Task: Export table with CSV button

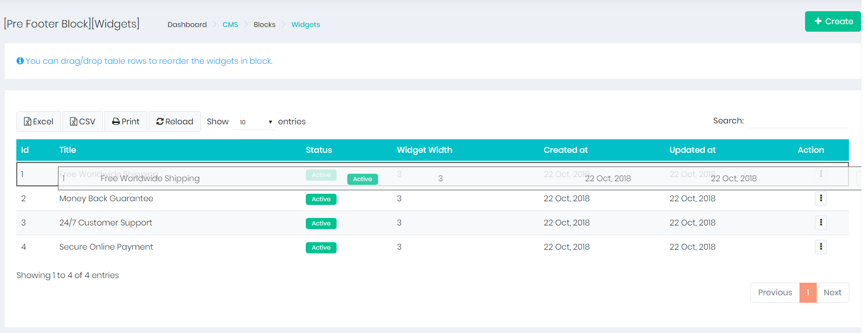Action: pos(83,122)
